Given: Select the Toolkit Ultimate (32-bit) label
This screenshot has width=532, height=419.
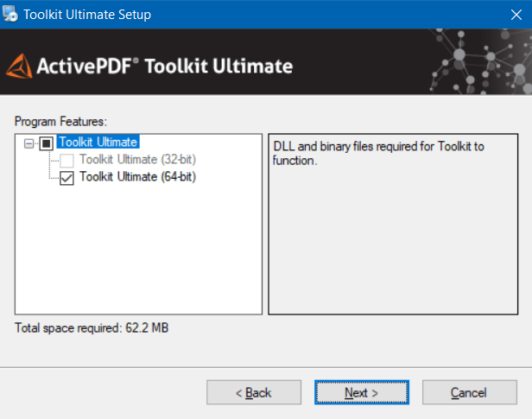Looking at the screenshot, I should point(137,159).
